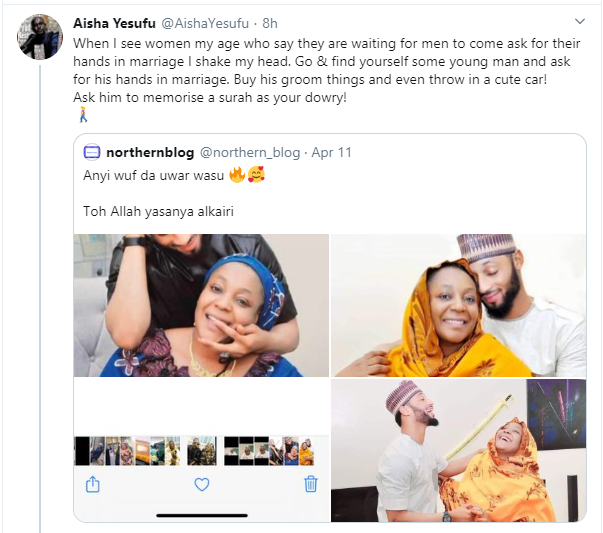Tap the share icon below photos
This screenshot has width=603, height=533.
click(x=92, y=484)
